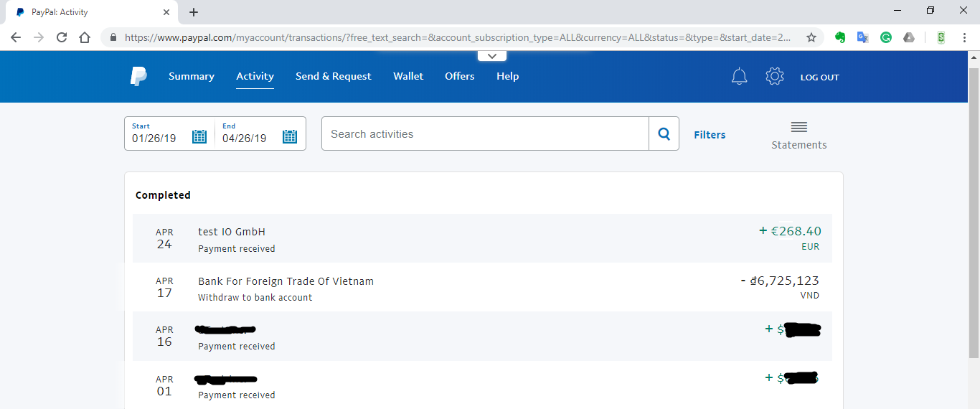This screenshot has width=980, height=409.
Task: Open the Start date calendar picker
Action: tap(199, 136)
